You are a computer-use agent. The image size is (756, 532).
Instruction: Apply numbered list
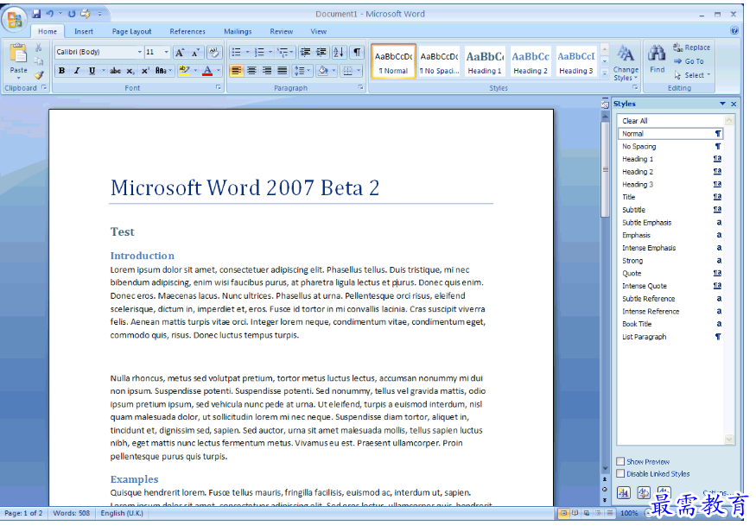pos(259,52)
